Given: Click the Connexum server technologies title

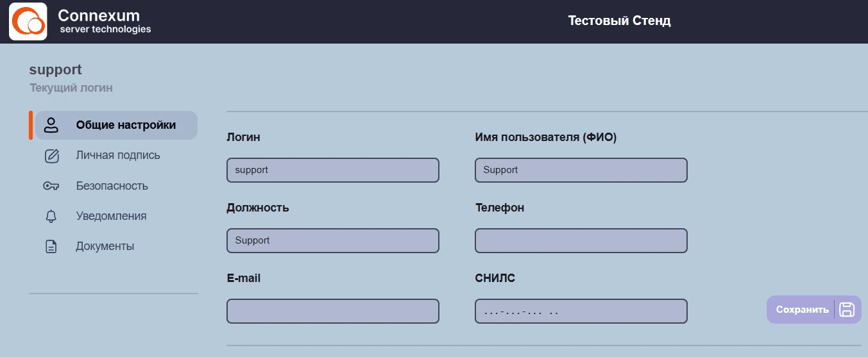Looking at the screenshot, I should [105, 21].
